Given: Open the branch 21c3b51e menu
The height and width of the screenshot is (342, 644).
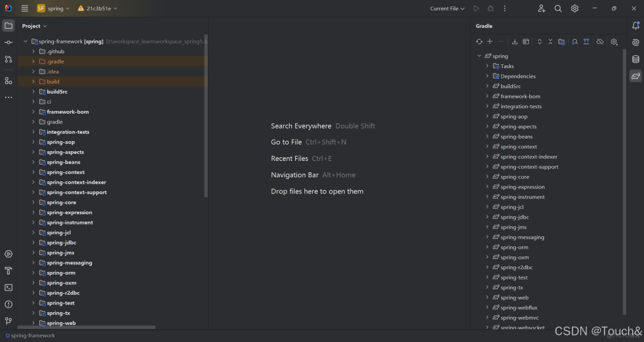Looking at the screenshot, I should click(97, 8).
